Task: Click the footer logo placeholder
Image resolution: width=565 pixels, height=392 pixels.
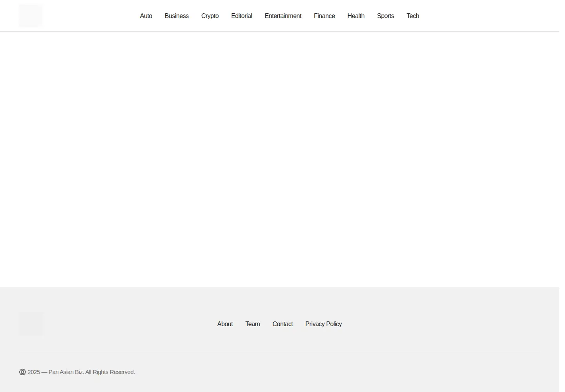Action: coord(31,324)
